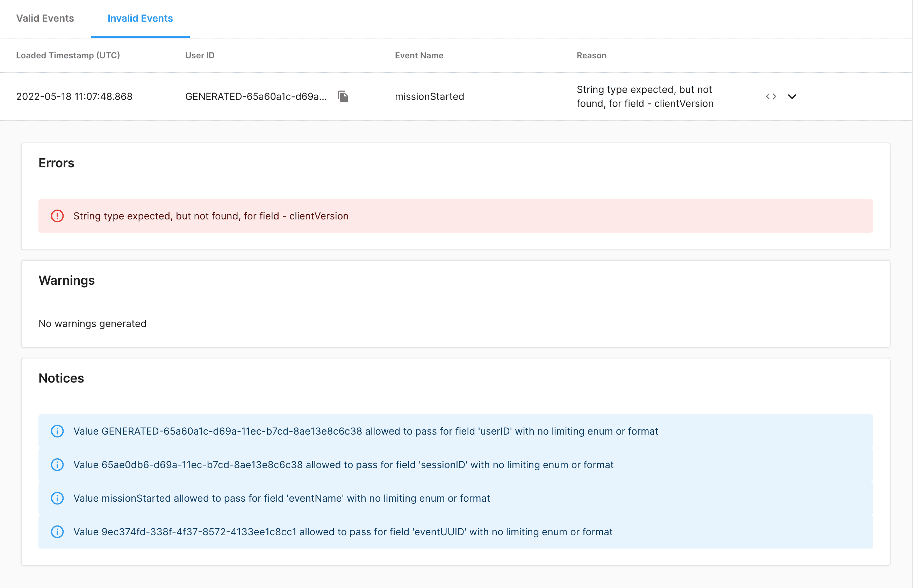Click the userID notice message text
Viewport: 913px width, 588px height.
pyautogui.click(x=366, y=431)
